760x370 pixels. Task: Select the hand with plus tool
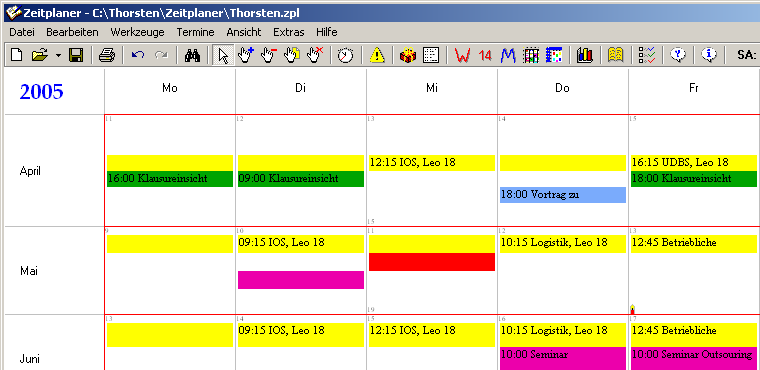point(247,55)
